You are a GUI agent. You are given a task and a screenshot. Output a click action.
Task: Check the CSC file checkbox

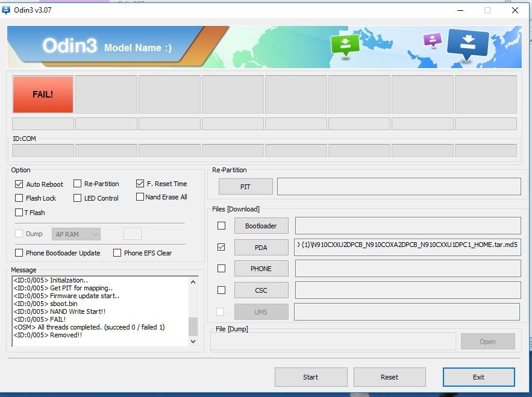(x=221, y=290)
